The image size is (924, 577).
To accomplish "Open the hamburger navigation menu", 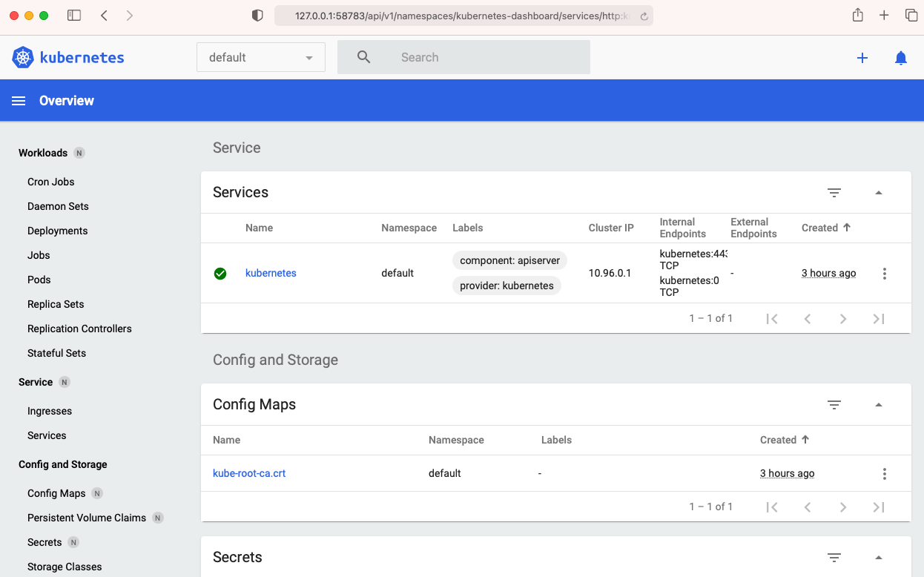I will point(19,101).
